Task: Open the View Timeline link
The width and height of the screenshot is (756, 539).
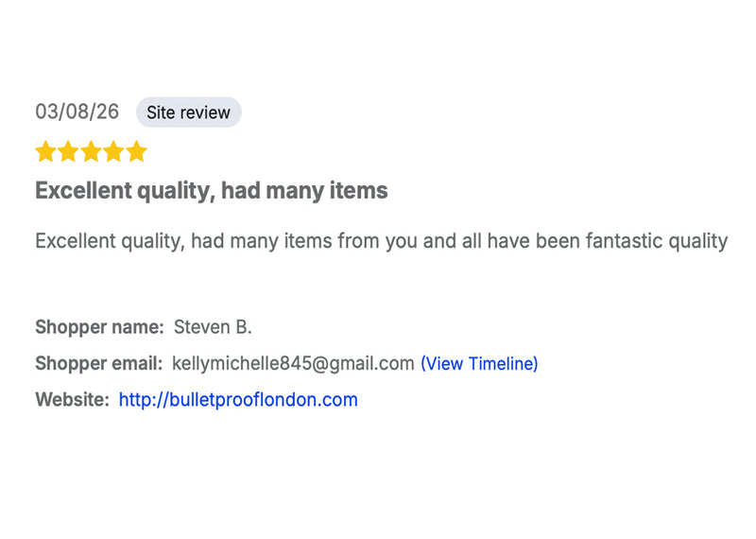Action: (x=479, y=364)
